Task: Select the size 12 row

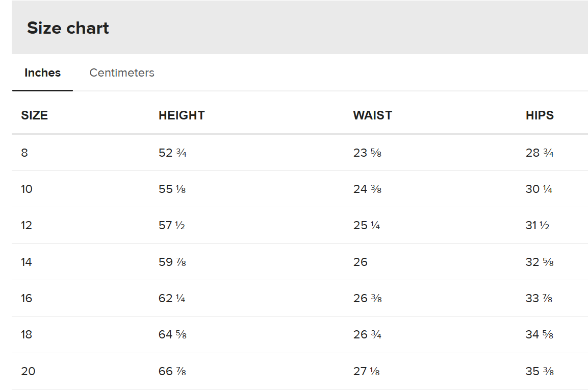Action: [x=300, y=226]
